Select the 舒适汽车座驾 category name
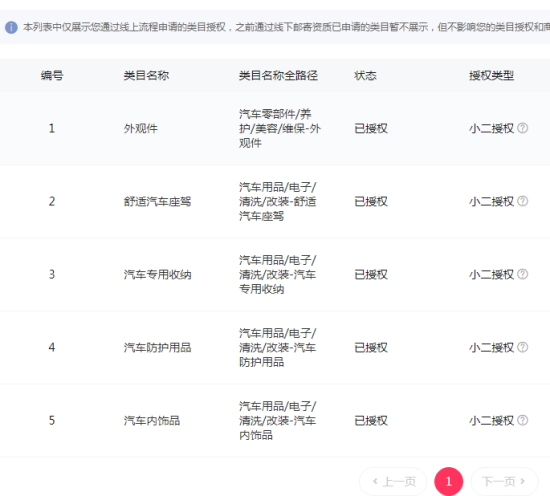 click(157, 201)
